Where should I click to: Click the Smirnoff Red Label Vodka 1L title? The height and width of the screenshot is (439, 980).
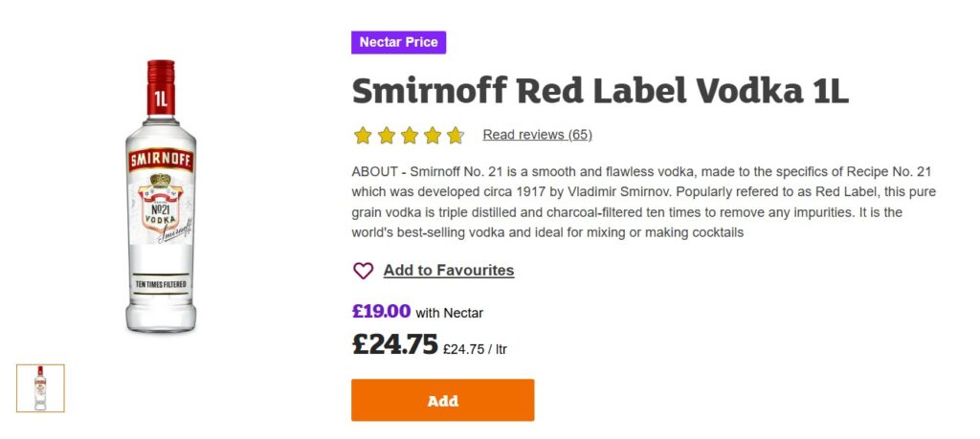coord(600,91)
